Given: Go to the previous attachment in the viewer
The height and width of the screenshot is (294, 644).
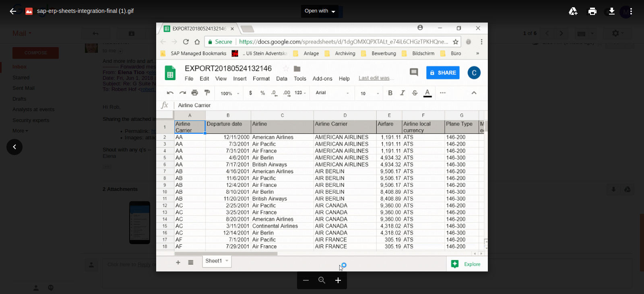Looking at the screenshot, I should (x=14, y=147).
